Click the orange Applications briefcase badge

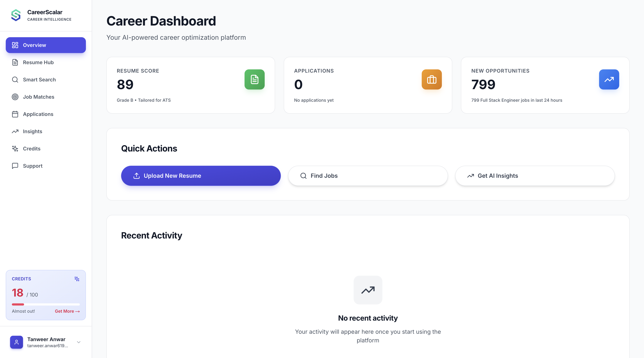click(x=431, y=79)
